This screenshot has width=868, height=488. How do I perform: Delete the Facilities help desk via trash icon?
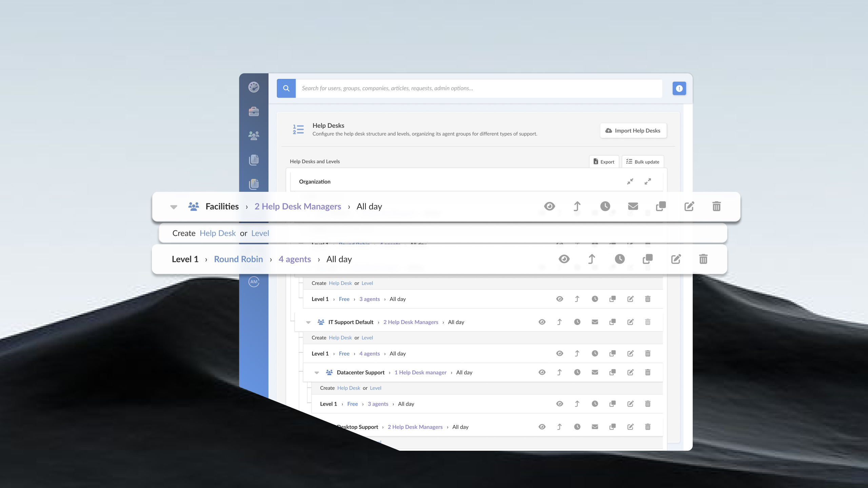[716, 206]
